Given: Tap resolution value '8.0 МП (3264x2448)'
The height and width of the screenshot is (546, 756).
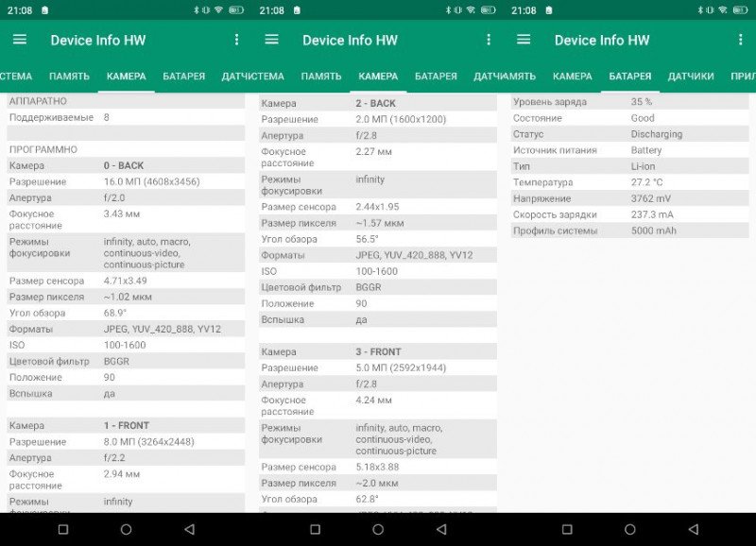Looking at the screenshot, I should click(x=149, y=441).
